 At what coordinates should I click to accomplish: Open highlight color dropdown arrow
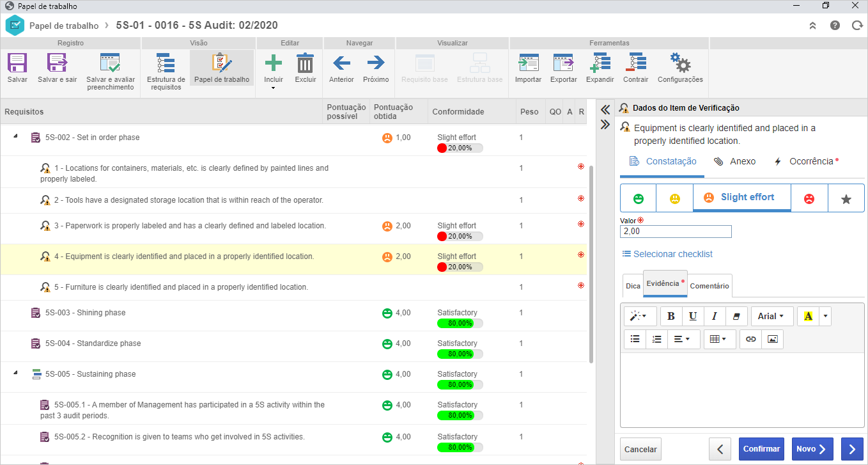825,316
